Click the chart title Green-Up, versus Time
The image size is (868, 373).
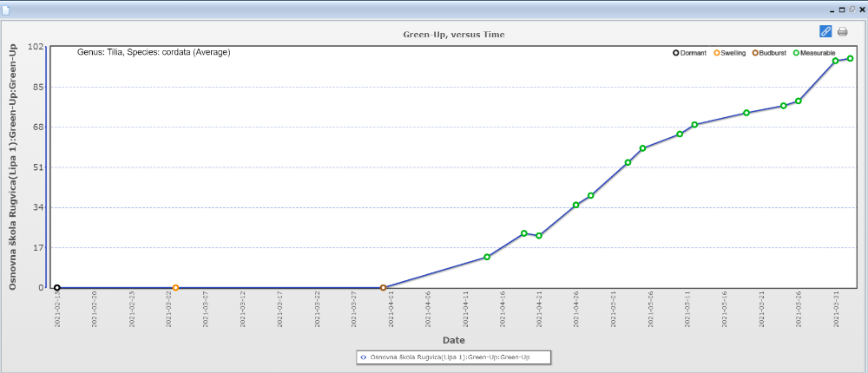(x=453, y=35)
